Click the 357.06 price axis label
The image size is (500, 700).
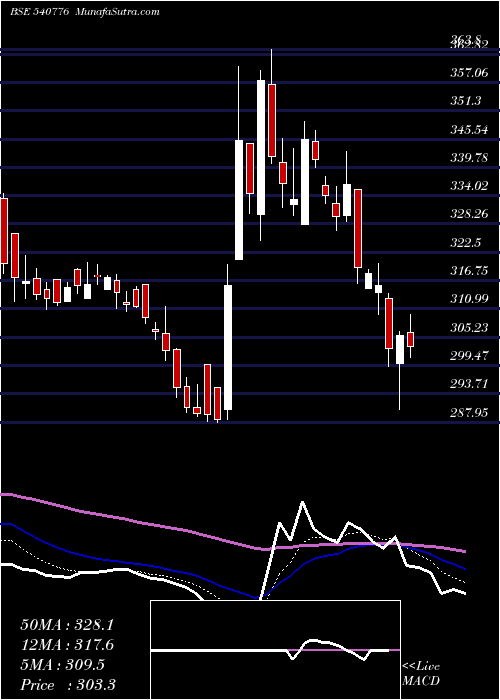pos(469,72)
